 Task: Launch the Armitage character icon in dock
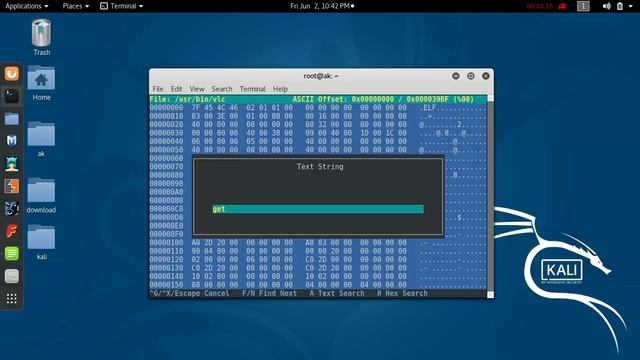point(11,164)
